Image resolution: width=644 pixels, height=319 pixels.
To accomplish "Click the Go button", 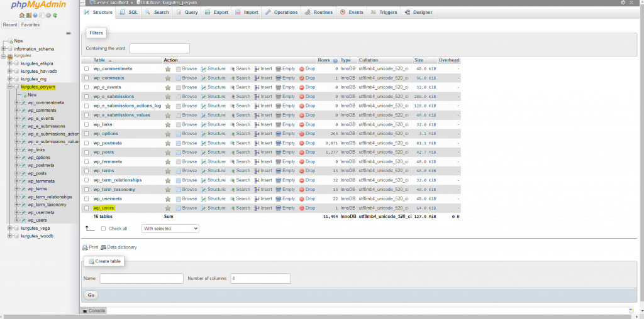I will pyautogui.click(x=91, y=295).
